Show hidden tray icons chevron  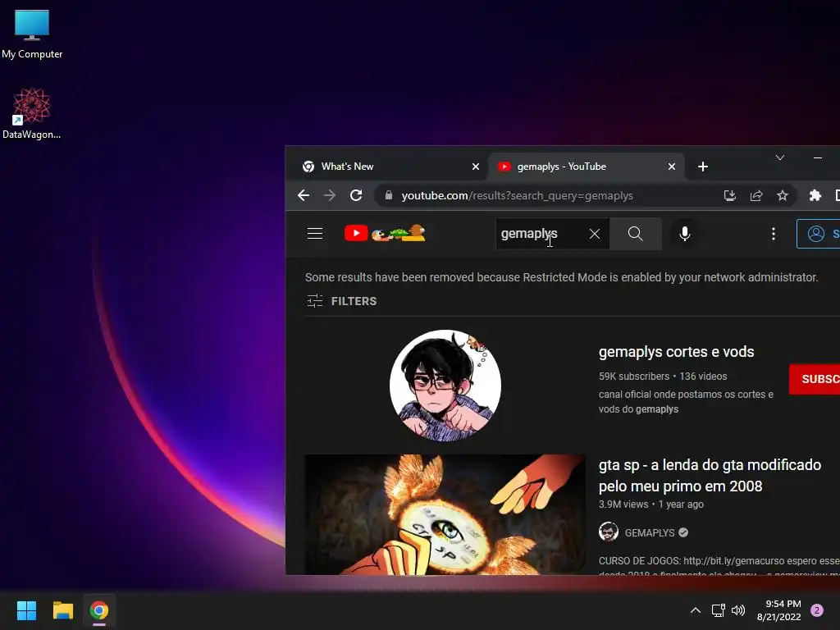click(x=696, y=610)
